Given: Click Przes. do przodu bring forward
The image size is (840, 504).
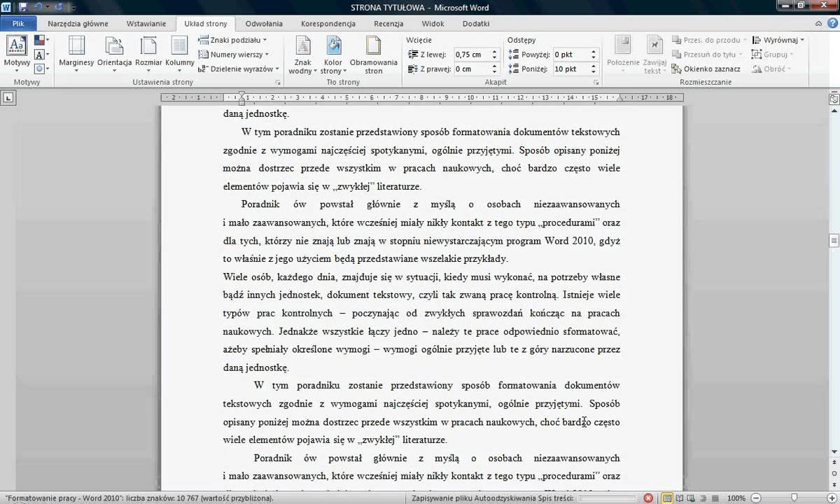Looking at the screenshot, I should [x=709, y=40].
